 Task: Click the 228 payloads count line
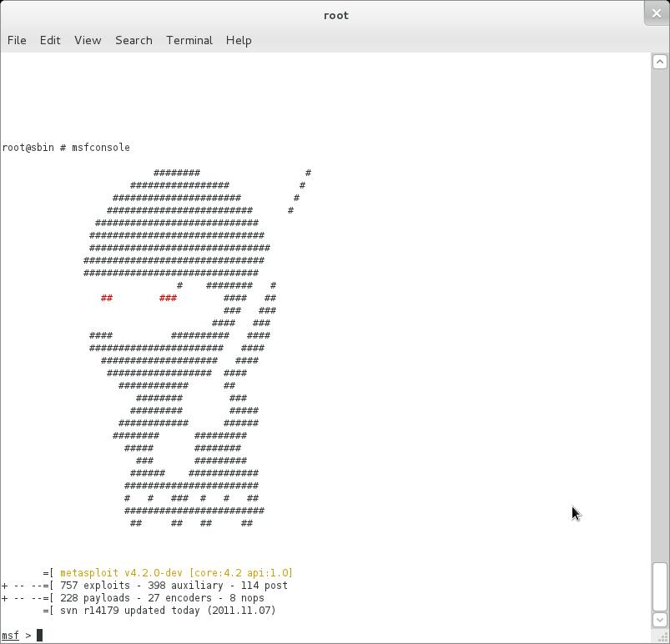tap(162, 598)
